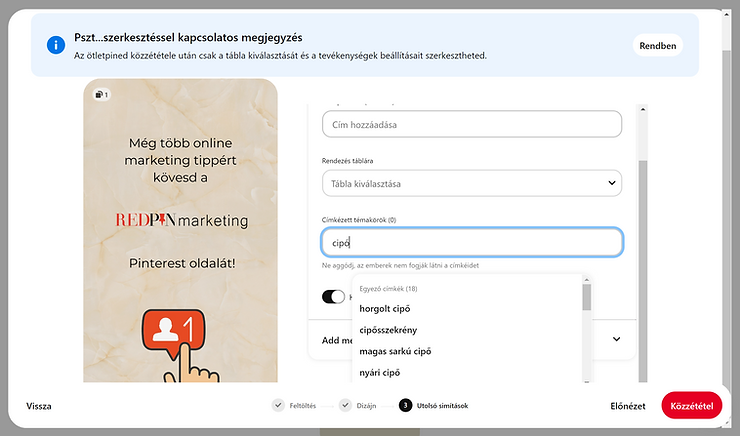Click the suggestion list scroll-up arrow
Image resolution: width=740 pixels, height=436 pixels.
click(x=587, y=279)
